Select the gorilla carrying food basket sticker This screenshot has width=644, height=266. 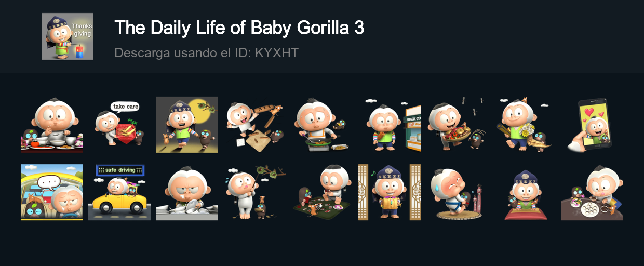click(457, 125)
